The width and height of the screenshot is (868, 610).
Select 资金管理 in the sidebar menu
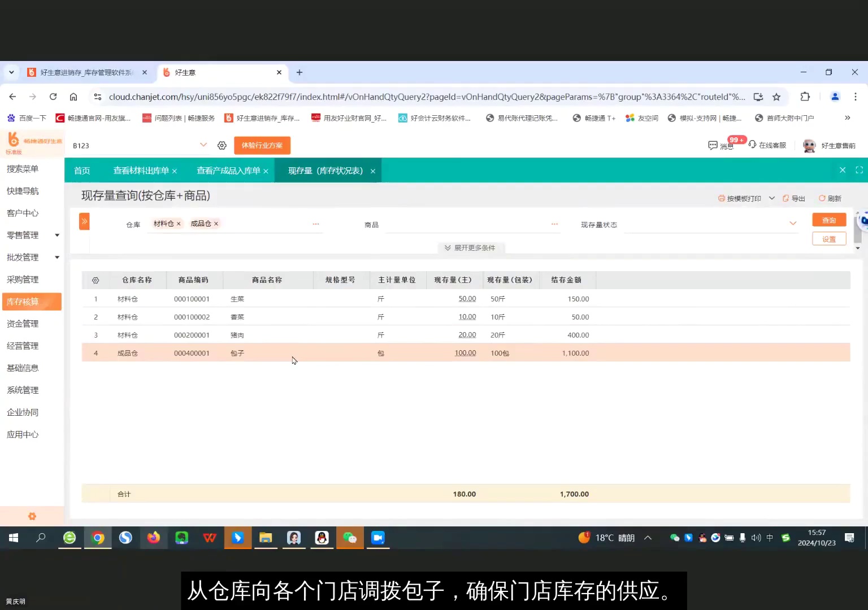(x=23, y=323)
